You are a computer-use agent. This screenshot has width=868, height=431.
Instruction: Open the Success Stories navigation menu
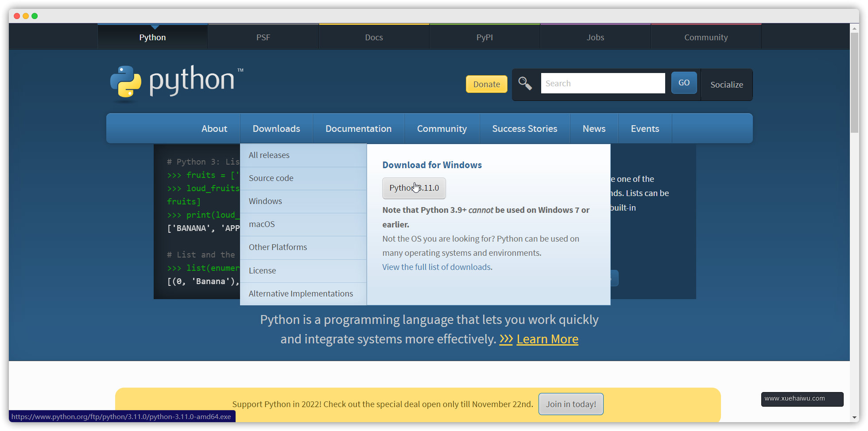(525, 128)
